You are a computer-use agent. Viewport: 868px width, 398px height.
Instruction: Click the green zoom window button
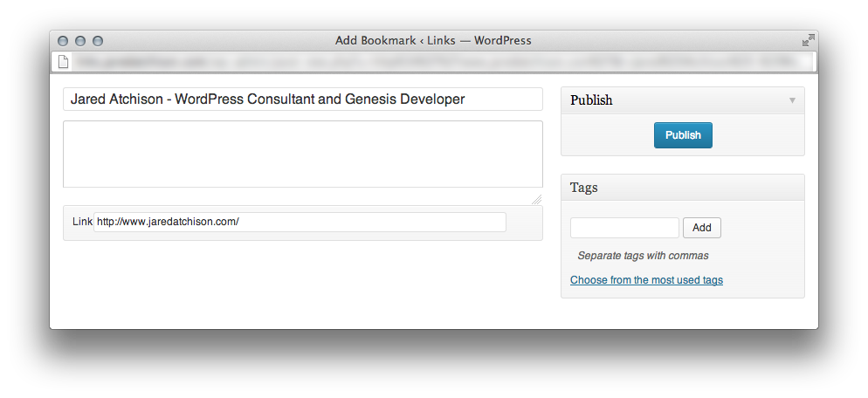tap(98, 41)
